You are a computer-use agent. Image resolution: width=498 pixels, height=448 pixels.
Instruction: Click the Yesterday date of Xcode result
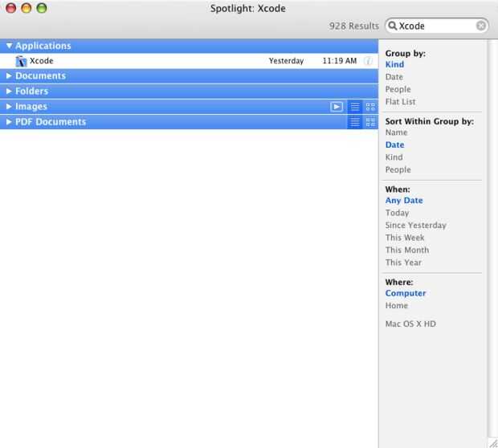pos(286,61)
